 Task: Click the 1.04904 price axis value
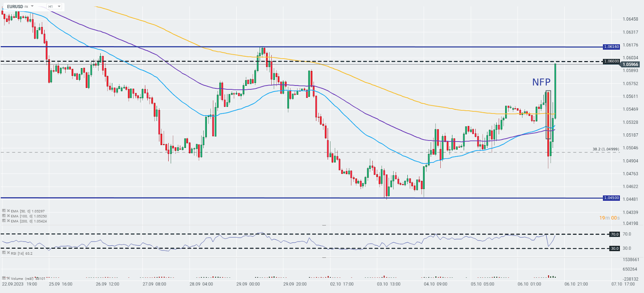pyautogui.click(x=630, y=161)
